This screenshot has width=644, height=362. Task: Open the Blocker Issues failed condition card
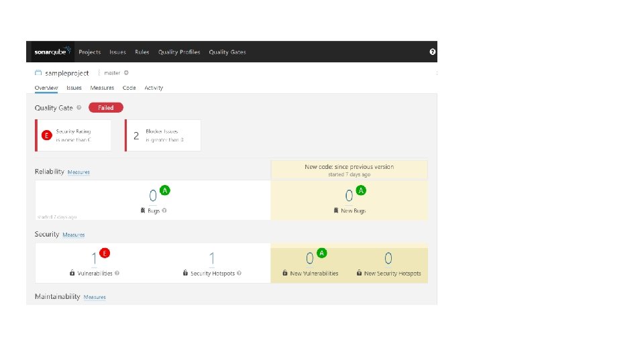coord(162,135)
